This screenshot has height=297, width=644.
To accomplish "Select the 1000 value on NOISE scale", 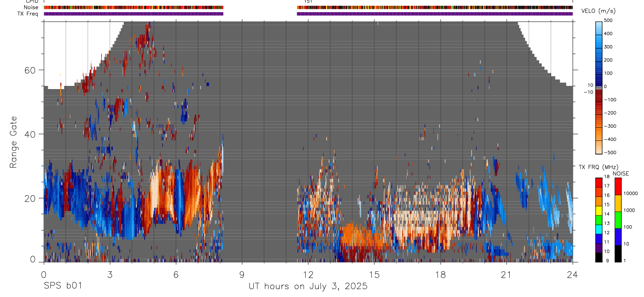I will pyautogui.click(x=629, y=210).
